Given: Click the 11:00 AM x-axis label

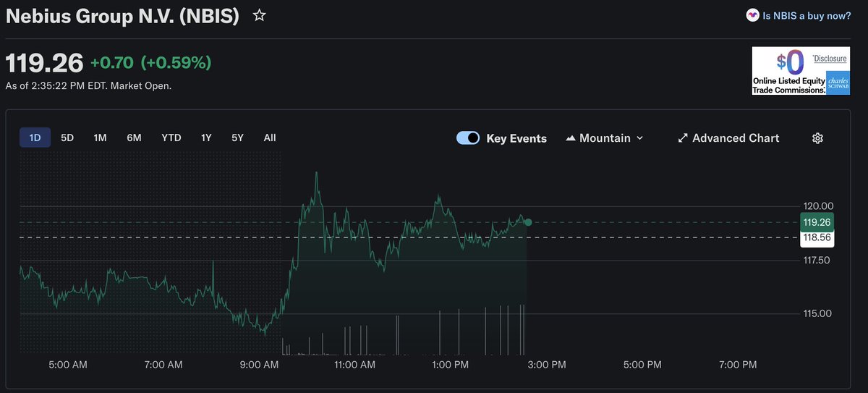Looking at the screenshot, I should point(353,365).
